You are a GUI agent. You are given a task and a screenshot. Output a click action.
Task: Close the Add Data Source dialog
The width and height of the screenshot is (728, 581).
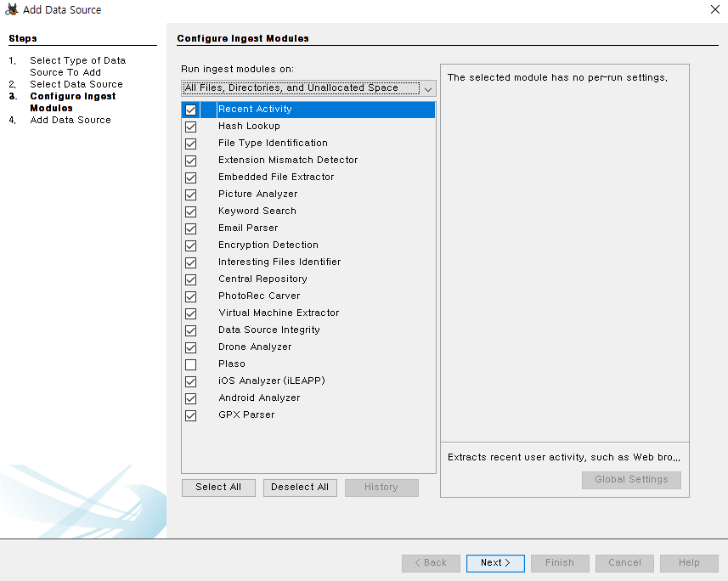[x=715, y=9]
